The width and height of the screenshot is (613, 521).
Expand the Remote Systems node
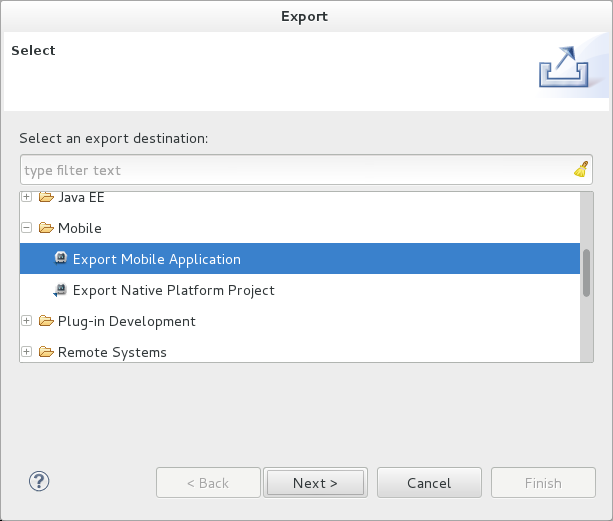tap(27, 352)
